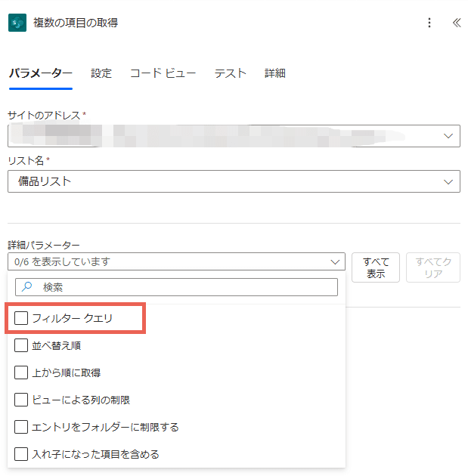Open the リスト名 dropdown showing 備品リスト
468x476 pixels.
449,181
